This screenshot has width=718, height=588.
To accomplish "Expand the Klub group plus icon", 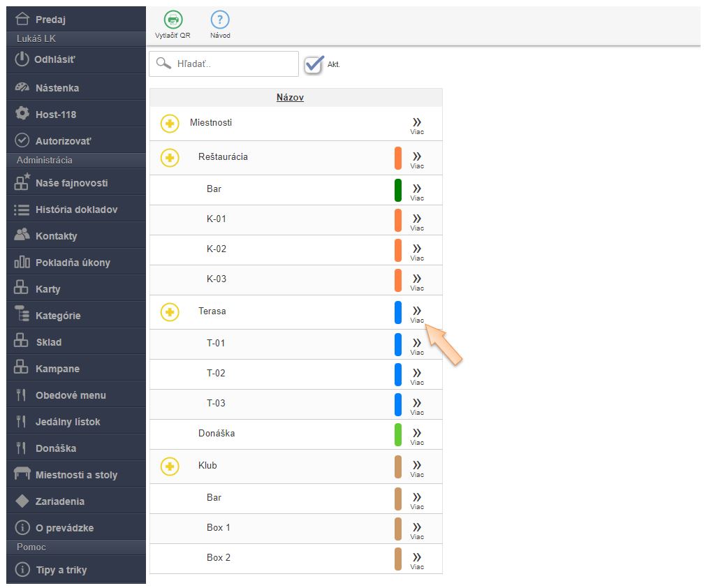I will (170, 466).
